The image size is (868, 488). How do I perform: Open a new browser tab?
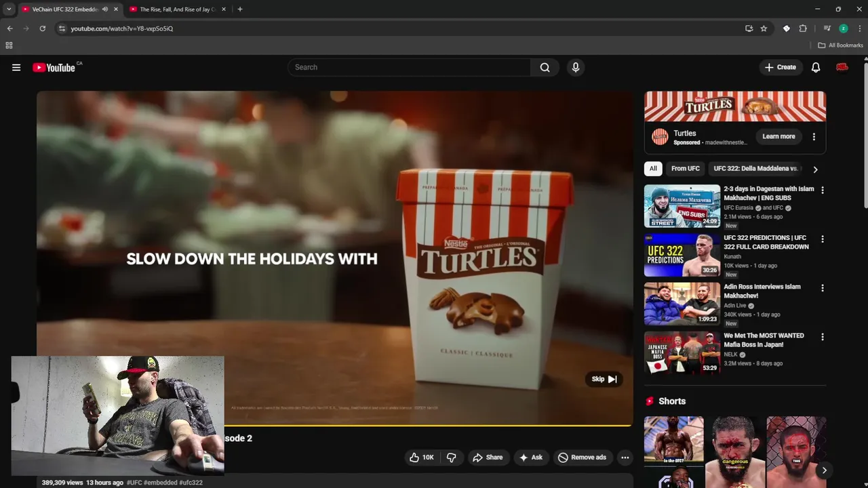tap(239, 9)
